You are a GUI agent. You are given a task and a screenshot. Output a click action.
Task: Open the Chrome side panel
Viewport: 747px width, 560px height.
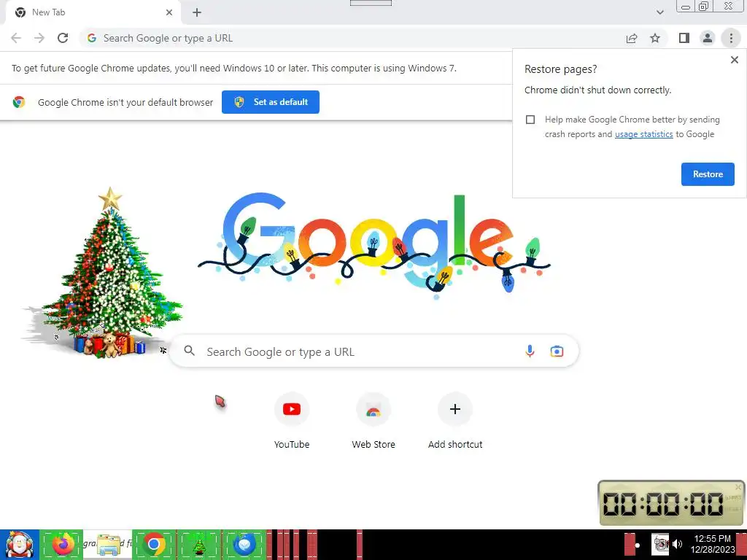pyautogui.click(x=684, y=38)
